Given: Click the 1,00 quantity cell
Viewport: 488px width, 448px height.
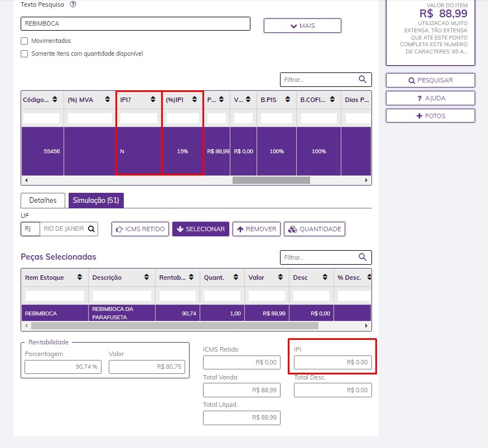Looking at the screenshot, I should pyautogui.click(x=222, y=313).
